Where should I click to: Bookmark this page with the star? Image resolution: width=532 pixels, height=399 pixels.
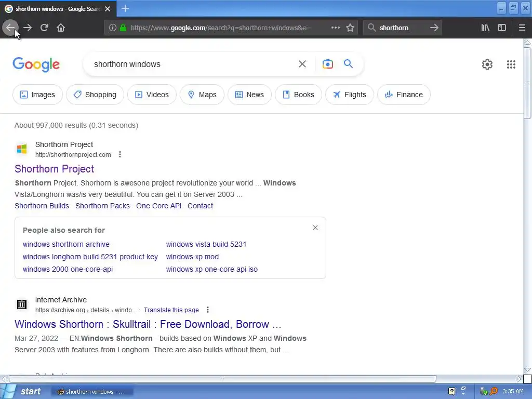coord(350,28)
